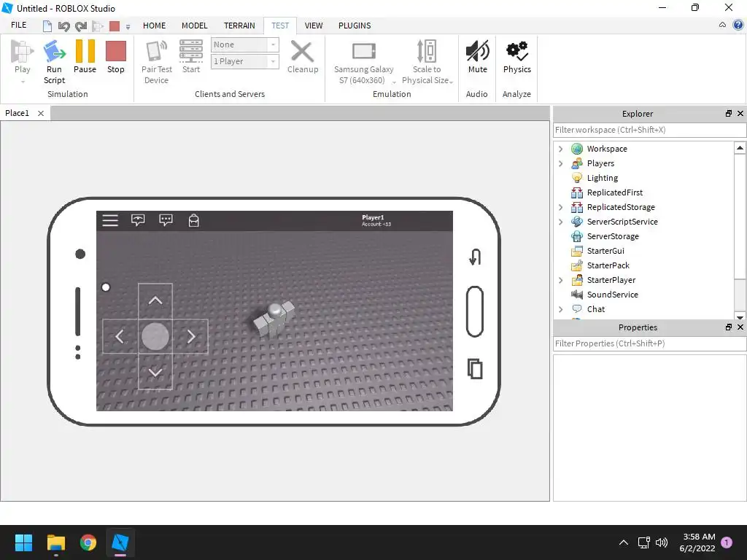Expand the Workspace tree node

coord(561,149)
